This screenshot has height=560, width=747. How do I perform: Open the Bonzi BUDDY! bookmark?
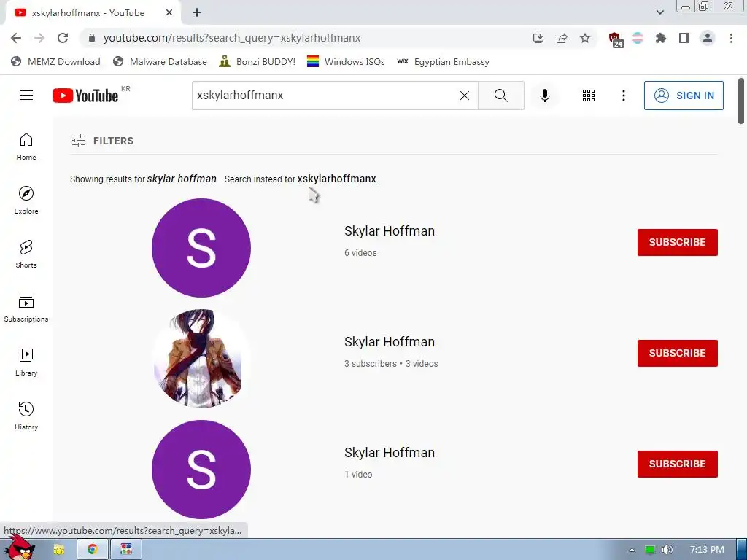(x=257, y=62)
